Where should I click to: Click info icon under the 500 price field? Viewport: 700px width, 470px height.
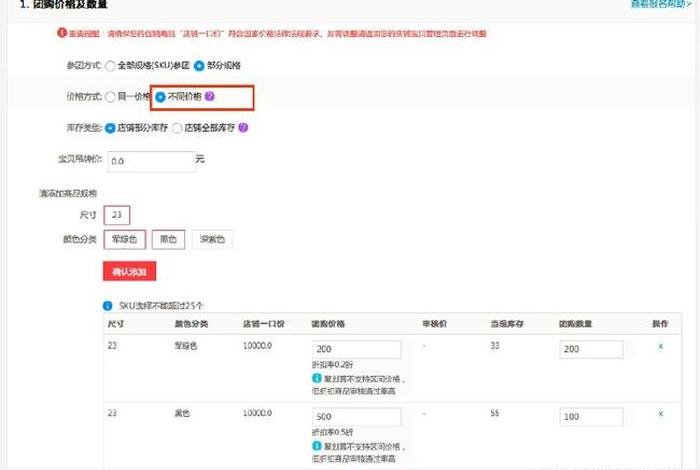coord(317,445)
